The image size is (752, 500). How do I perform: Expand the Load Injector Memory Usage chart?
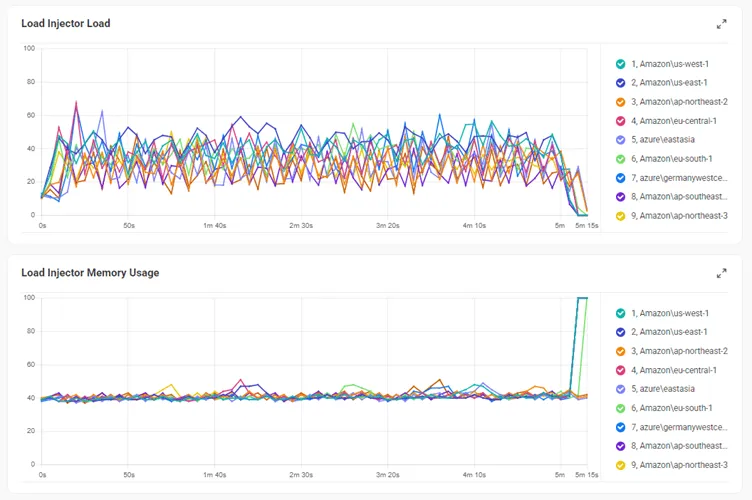(721, 273)
